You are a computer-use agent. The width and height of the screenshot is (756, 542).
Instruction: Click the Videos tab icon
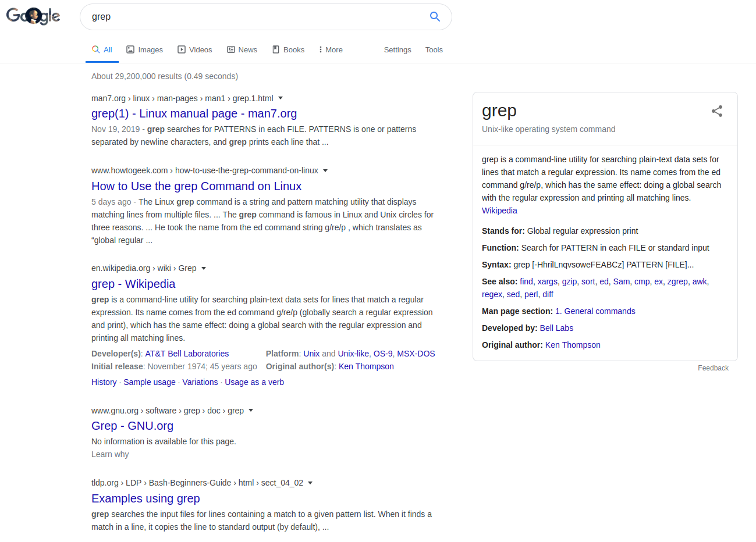(182, 49)
